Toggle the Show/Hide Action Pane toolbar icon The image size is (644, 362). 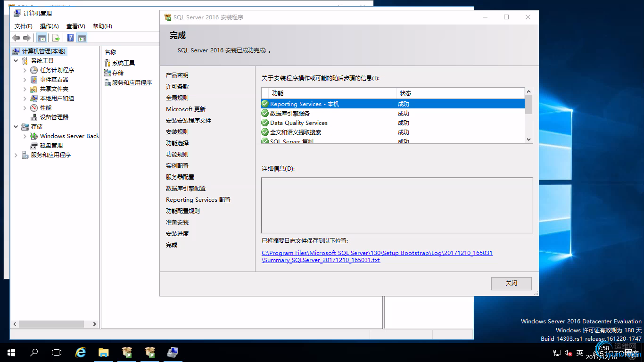(82, 38)
